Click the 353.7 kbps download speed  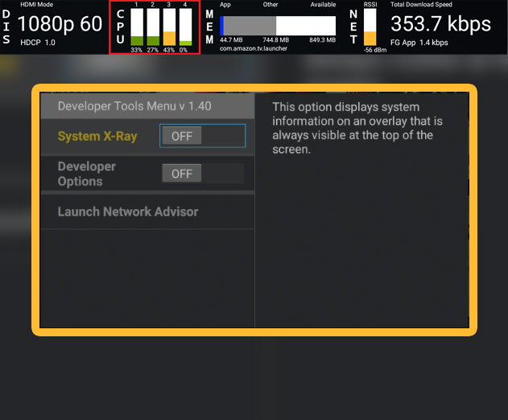[440, 24]
